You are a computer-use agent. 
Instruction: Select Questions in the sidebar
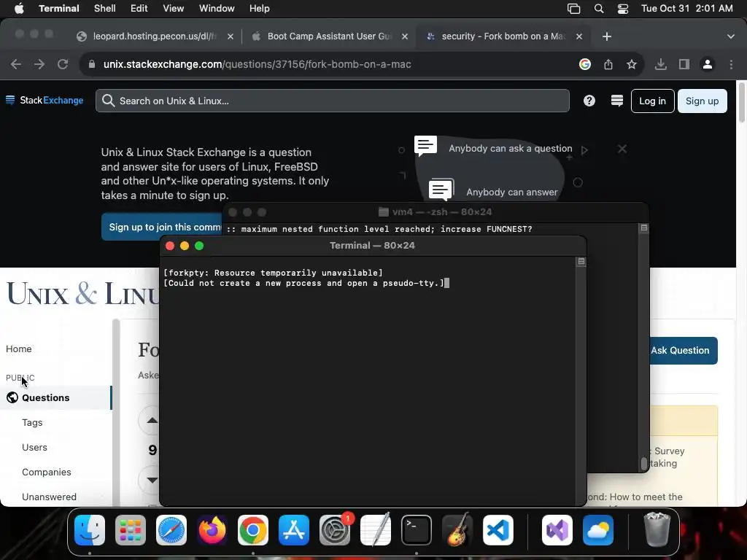click(x=55, y=397)
